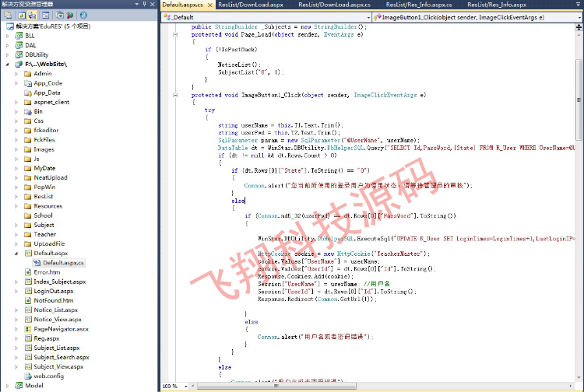Switch to the ResList/Res_Info.aspx tab
The image size is (584, 392).
click(497, 5)
